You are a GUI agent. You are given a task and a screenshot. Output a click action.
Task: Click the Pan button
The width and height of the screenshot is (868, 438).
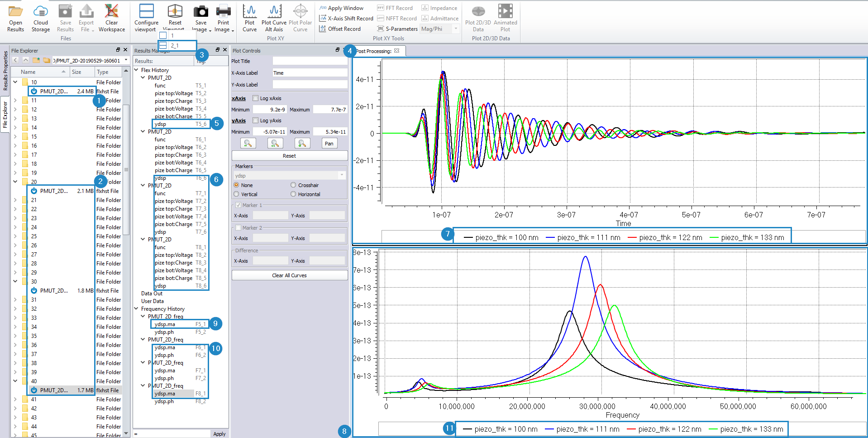(x=329, y=144)
